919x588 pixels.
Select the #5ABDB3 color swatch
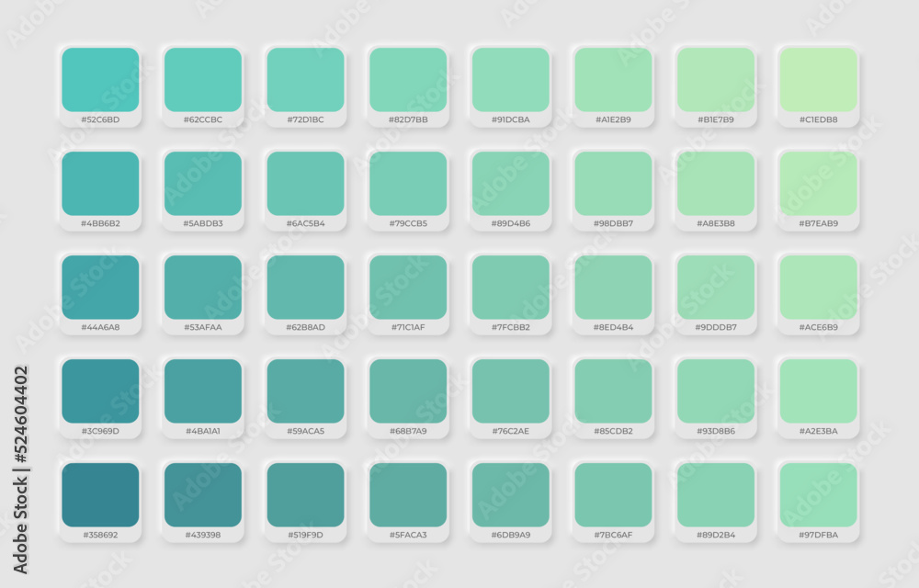203,184
